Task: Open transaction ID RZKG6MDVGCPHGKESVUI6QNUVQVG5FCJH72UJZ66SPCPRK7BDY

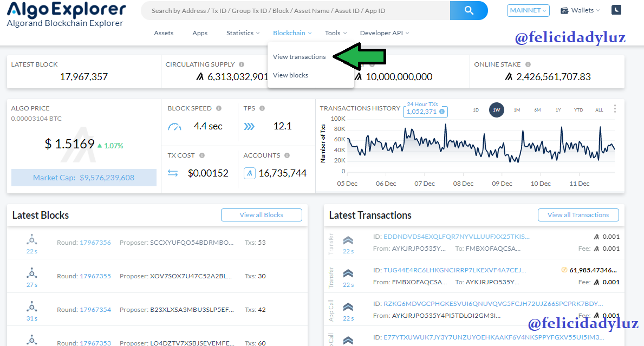Action: click(x=493, y=304)
